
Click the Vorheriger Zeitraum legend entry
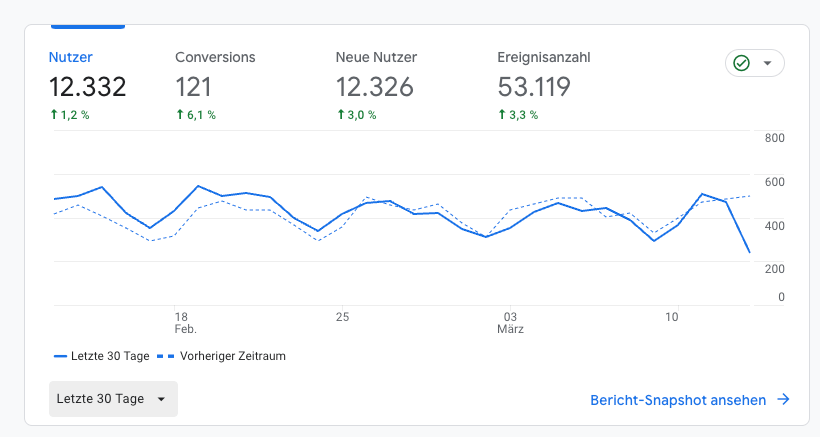[x=221, y=356]
